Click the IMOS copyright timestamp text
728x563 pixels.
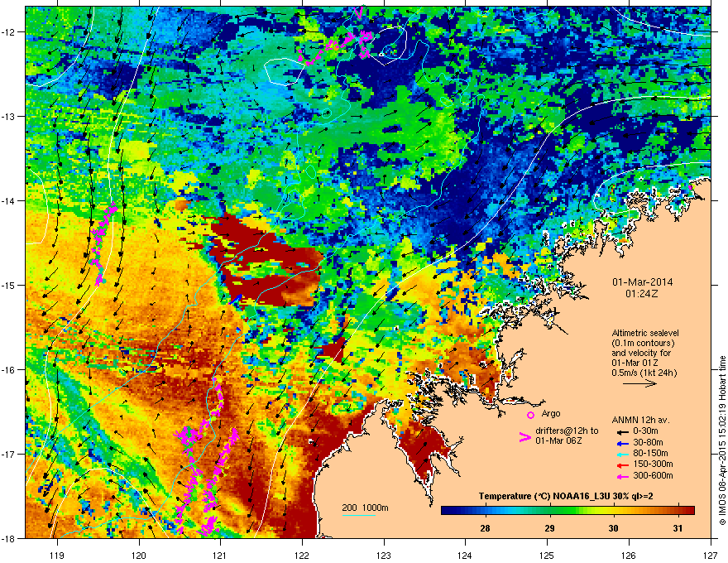tap(722, 440)
